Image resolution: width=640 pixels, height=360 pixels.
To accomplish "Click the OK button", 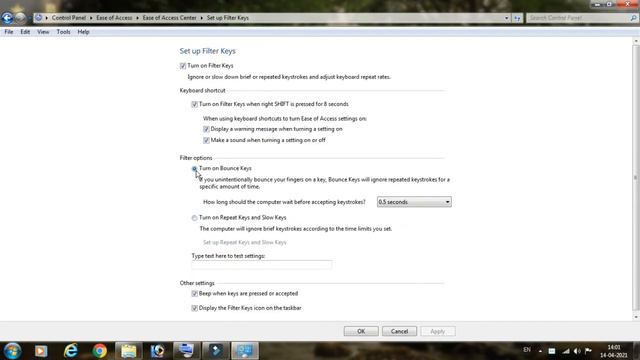I will [361, 331].
